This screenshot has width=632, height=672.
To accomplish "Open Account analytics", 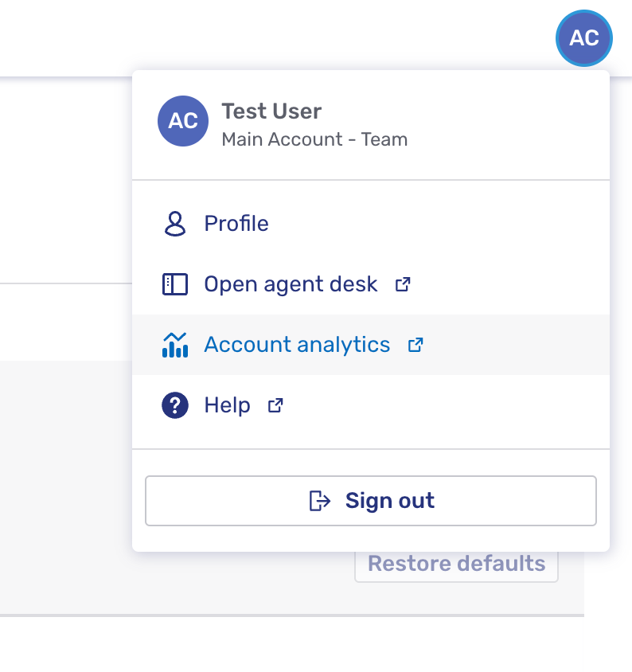I will (297, 344).
